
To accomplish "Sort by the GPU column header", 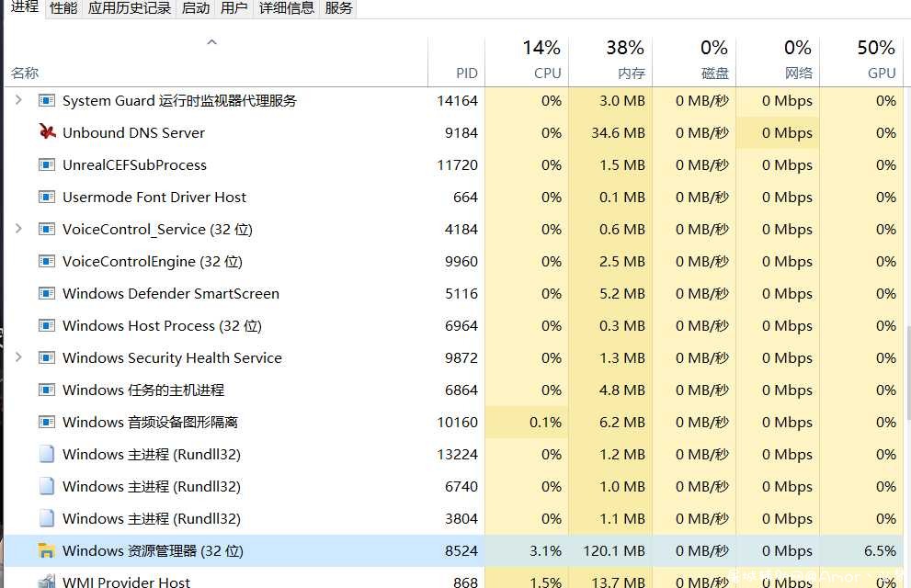I will 861,59.
